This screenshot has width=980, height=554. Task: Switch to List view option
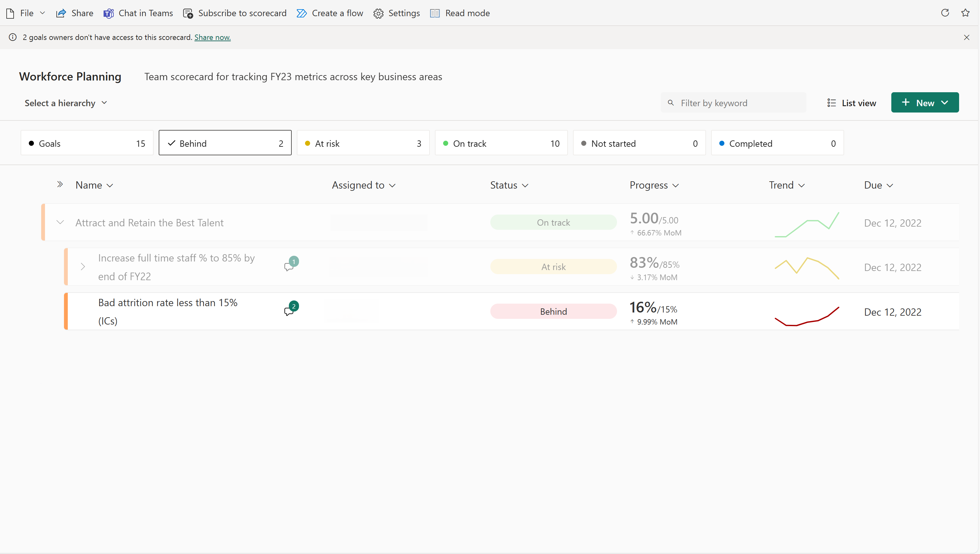pos(851,103)
